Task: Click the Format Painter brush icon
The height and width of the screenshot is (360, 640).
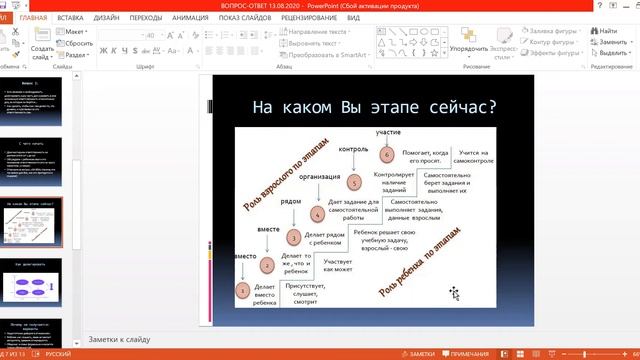Action: [16, 54]
